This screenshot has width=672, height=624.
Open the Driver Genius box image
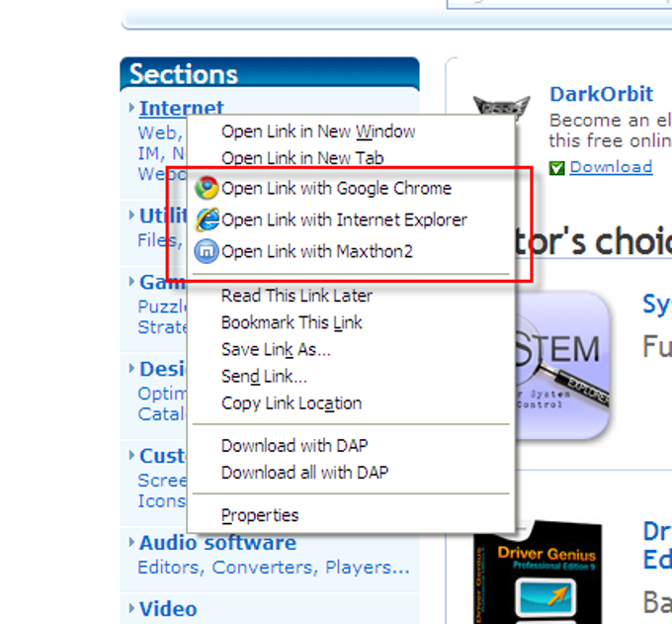click(x=539, y=573)
